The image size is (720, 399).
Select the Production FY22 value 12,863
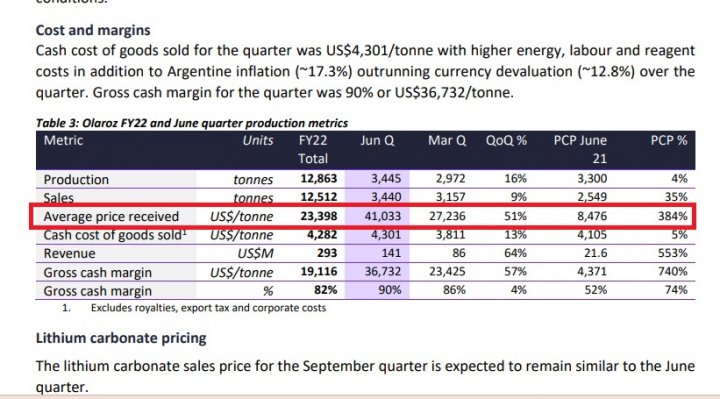[x=319, y=179]
